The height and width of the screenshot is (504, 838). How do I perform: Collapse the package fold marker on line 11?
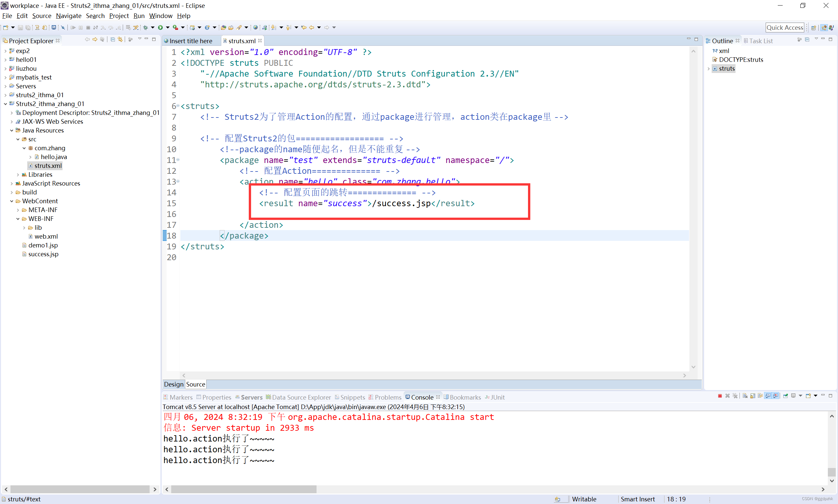[178, 159]
